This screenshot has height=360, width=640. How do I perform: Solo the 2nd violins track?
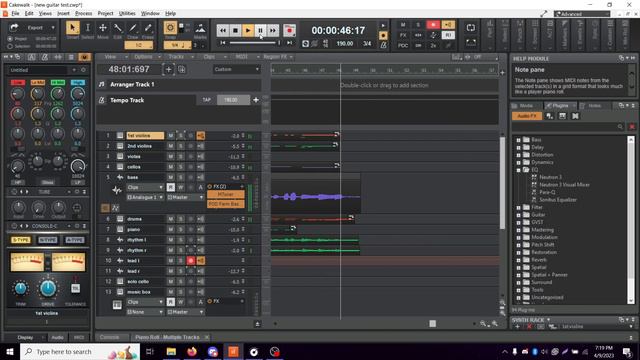point(181,146)
